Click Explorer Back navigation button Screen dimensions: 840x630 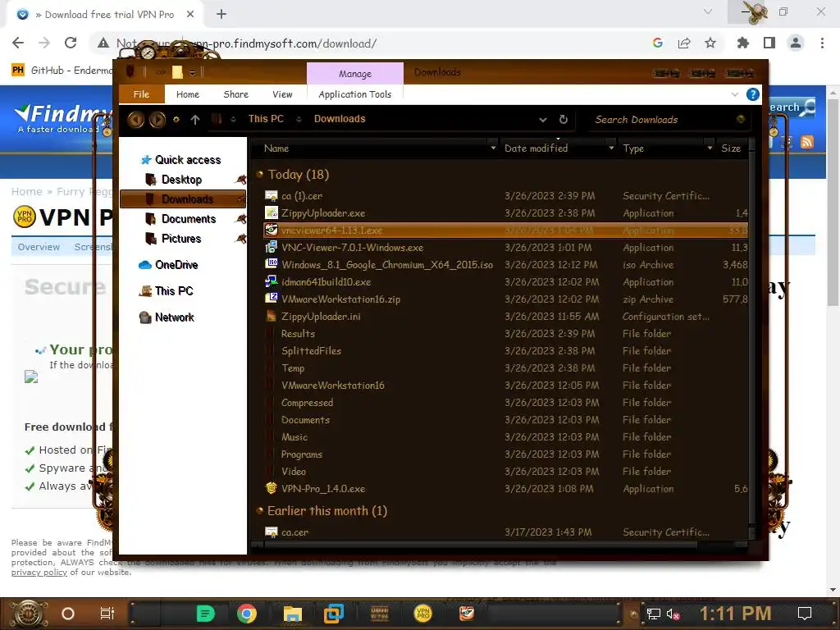click(x=136, y=120)
